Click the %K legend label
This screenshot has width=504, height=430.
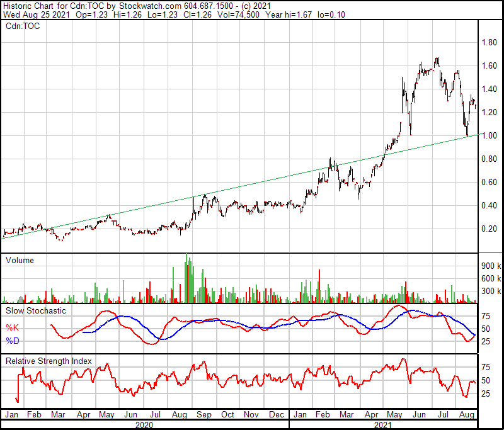12,327
